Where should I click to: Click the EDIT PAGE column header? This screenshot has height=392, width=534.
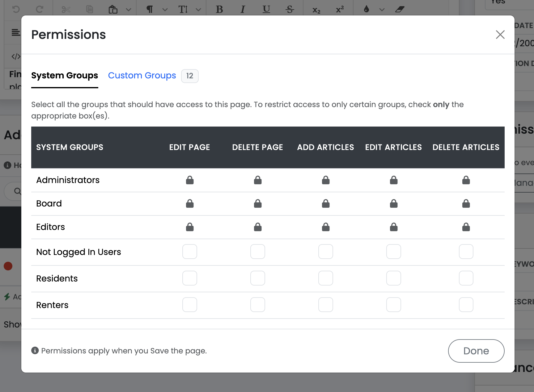click(189, 147)
